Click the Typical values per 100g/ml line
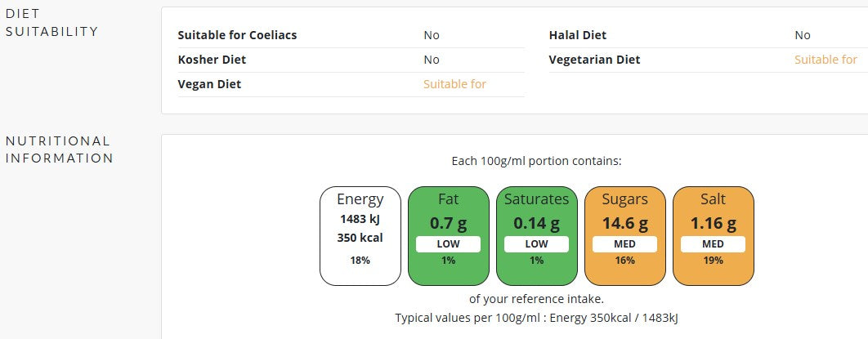This screenshot has width=868, height=339. pyautogui.click(x=536, y=318)
